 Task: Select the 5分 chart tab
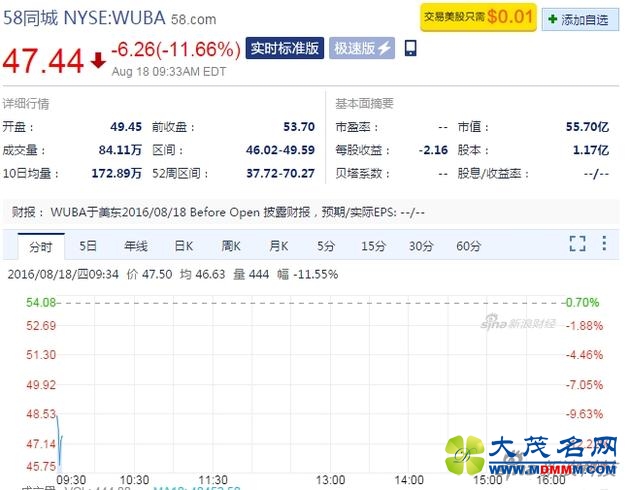326,246
